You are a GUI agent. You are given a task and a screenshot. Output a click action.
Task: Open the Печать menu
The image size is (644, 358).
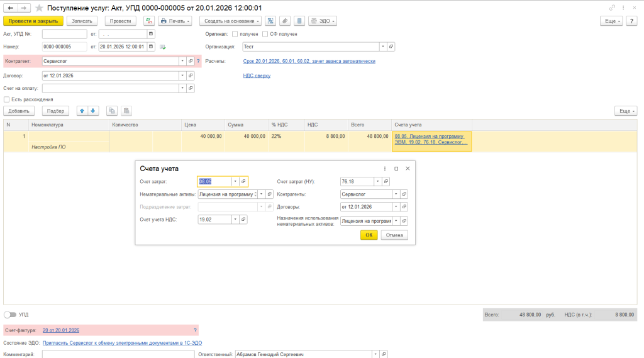pyautogui.click(x=175, y=21)
